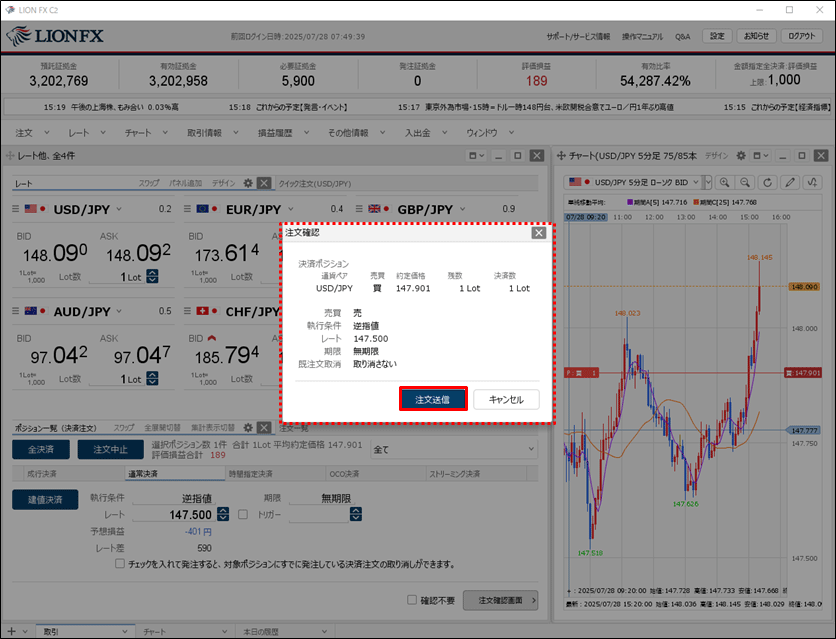Zoom in on the USD/JPY chart
The height and width of the screenshot is (639, 836).
(723, 182)
